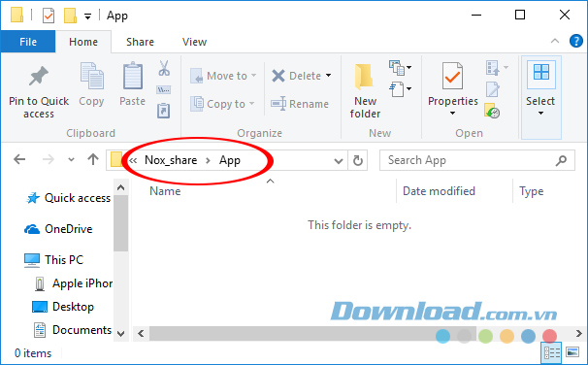This screenshot has height=365, width=588.
Task: Click the horizontal scroll left arrow
Action: click(141, 333)
